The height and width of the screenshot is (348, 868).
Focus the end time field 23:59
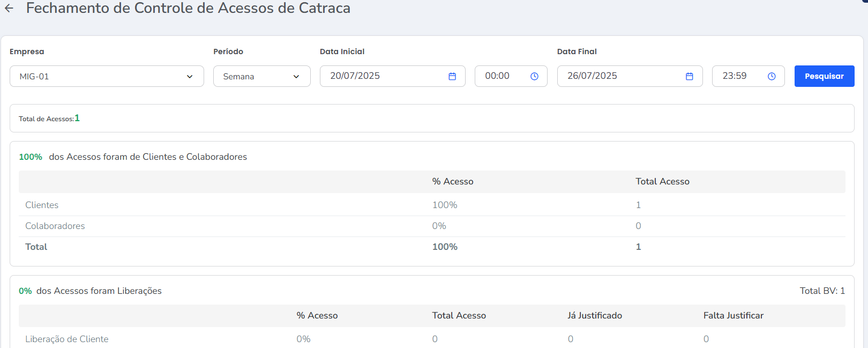click(x=749, y=76)
